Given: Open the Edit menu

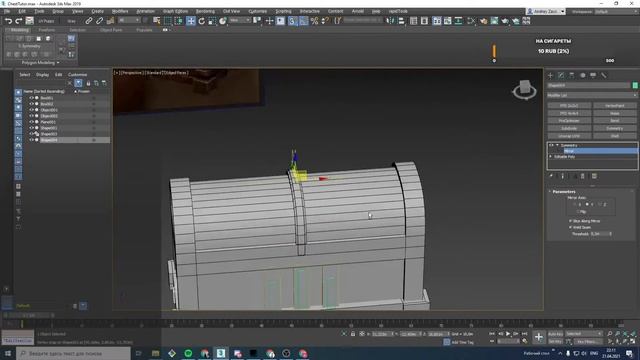Looking at the screenshot, I should click(22, 11).
